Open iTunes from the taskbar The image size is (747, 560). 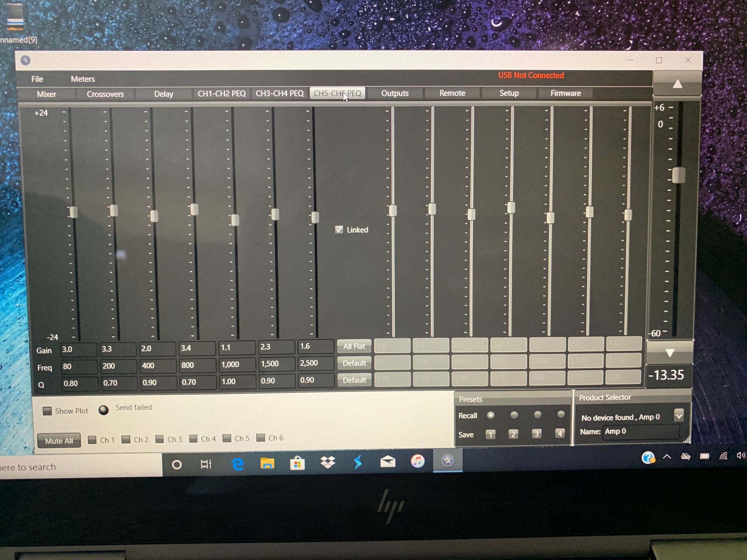(x=418, y=461)
